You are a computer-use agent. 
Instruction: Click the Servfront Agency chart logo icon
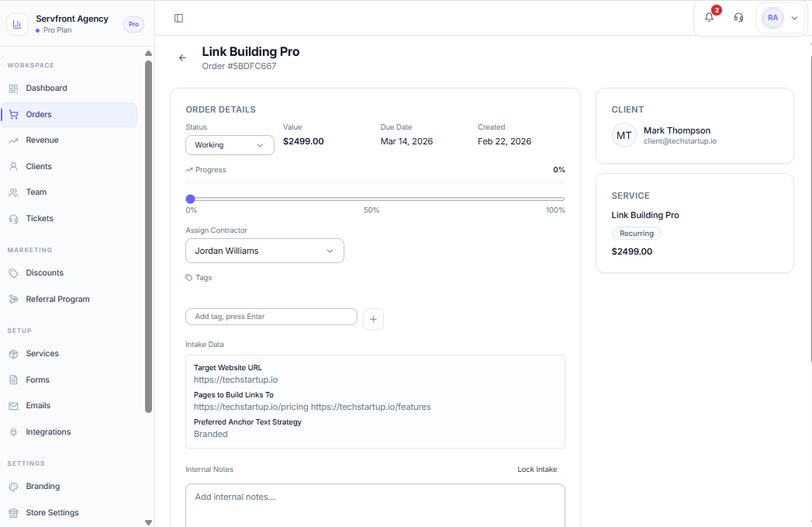pyautogui.click(x=17, y=24)
